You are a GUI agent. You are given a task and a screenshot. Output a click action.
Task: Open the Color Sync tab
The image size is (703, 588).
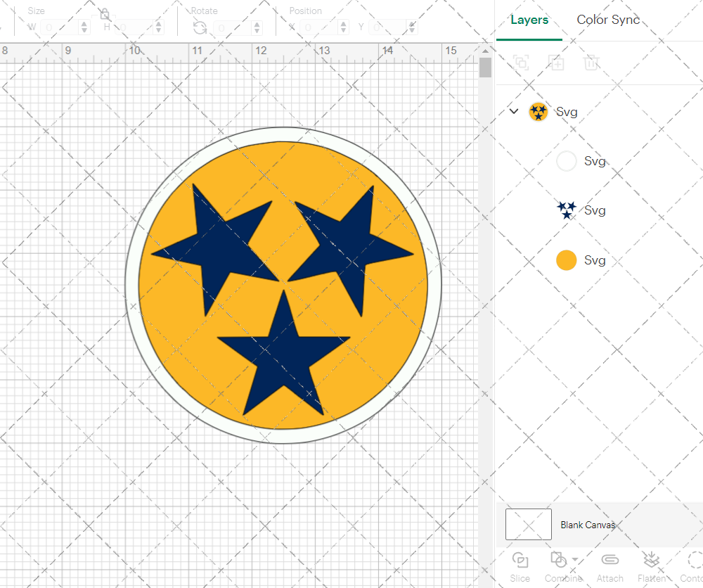coord(608,20)
